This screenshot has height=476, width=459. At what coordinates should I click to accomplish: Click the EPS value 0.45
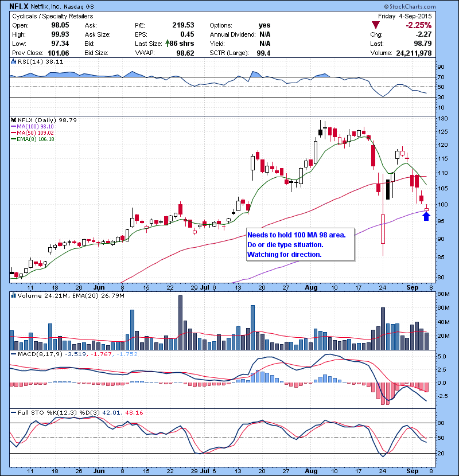tap(187, 34)
